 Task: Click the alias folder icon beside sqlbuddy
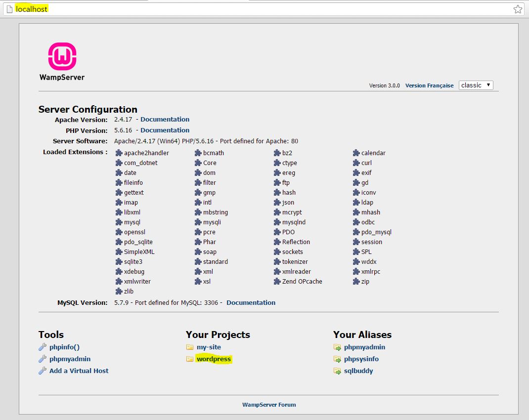click(337, 371)
